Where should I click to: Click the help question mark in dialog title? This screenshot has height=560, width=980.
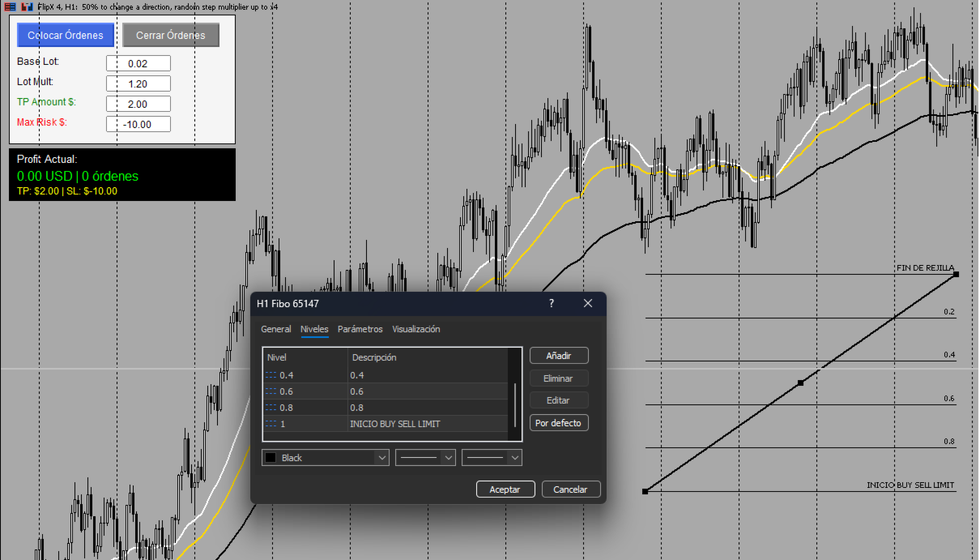(552, 303)
